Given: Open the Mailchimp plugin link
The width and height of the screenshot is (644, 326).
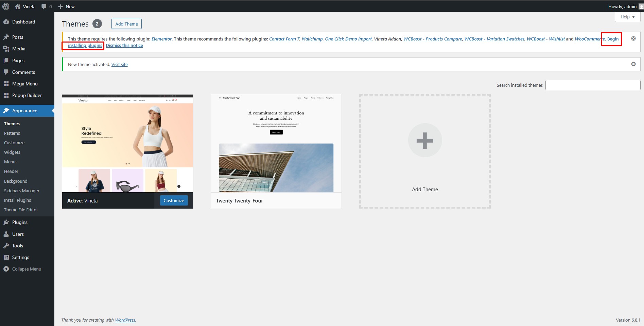Looking at the screenshot, I should click(312, 39).
